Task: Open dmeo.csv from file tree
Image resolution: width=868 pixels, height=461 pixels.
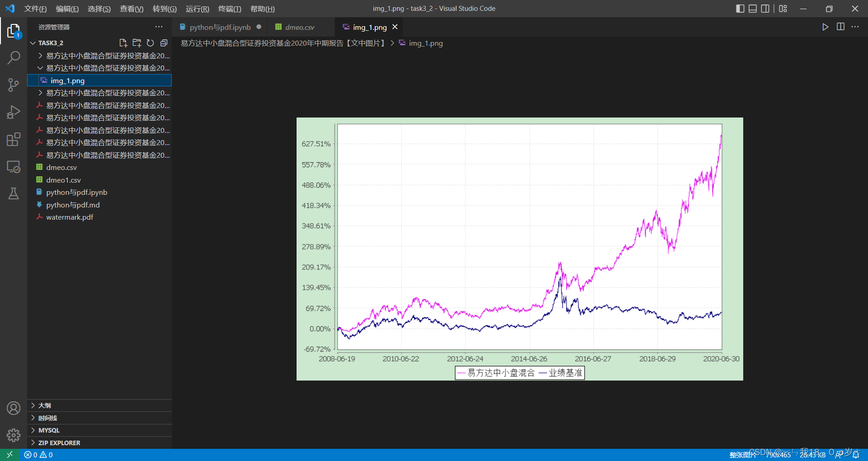Action: click(x=99, y=167)
